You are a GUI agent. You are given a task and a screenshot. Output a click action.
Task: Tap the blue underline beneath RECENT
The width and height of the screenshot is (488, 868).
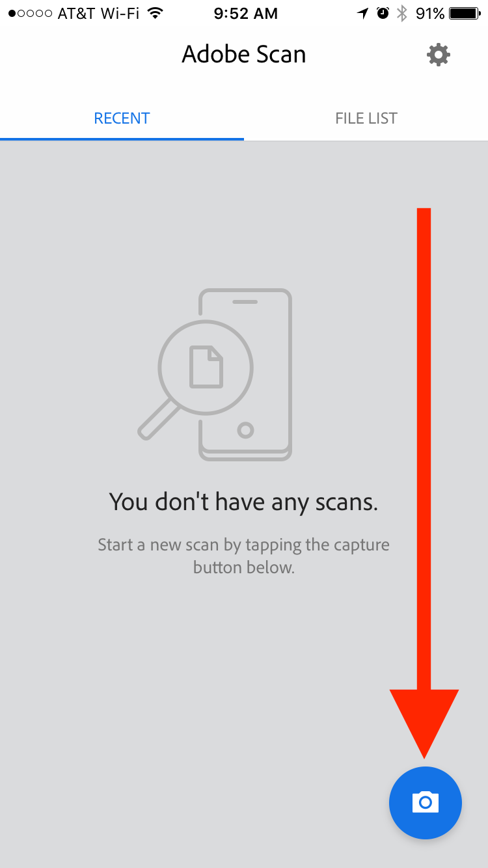click(122, 139)
